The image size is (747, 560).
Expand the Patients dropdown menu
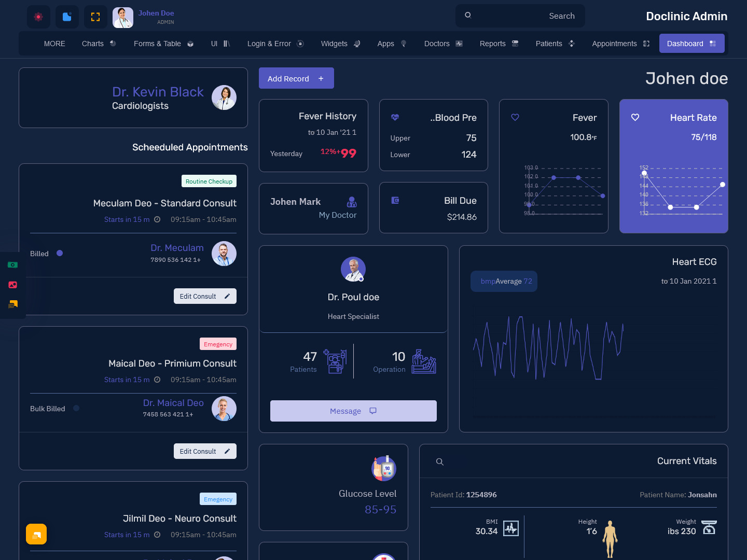tap(555, 44)
